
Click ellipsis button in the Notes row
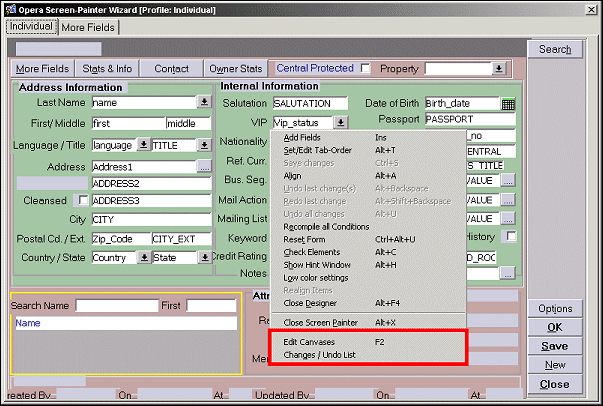(x=508, y=272)
